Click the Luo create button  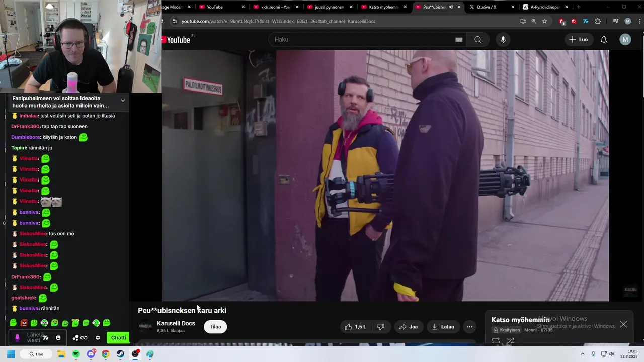click(x=578, y=40)
